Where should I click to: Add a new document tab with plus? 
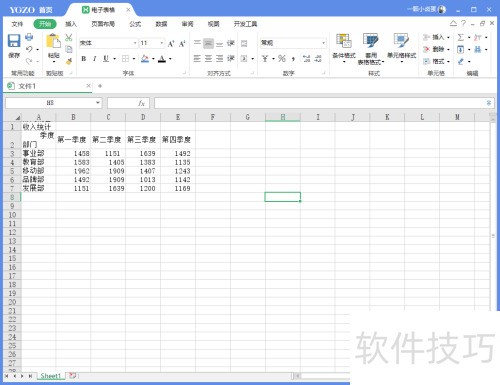click(x=100, y=86)
